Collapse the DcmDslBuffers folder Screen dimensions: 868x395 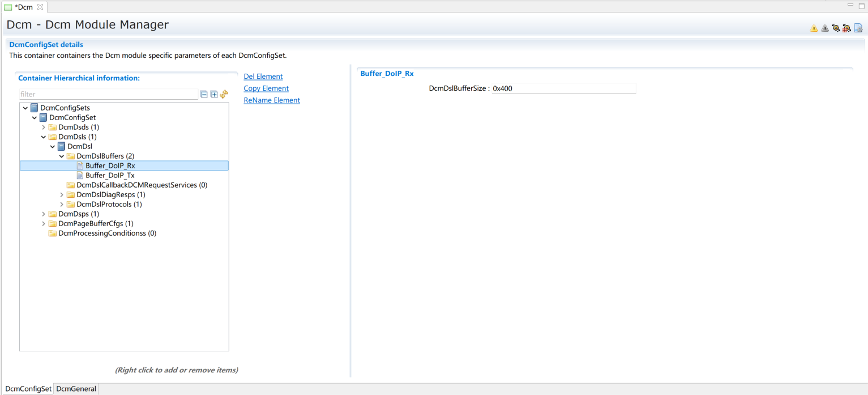point(62,156)
